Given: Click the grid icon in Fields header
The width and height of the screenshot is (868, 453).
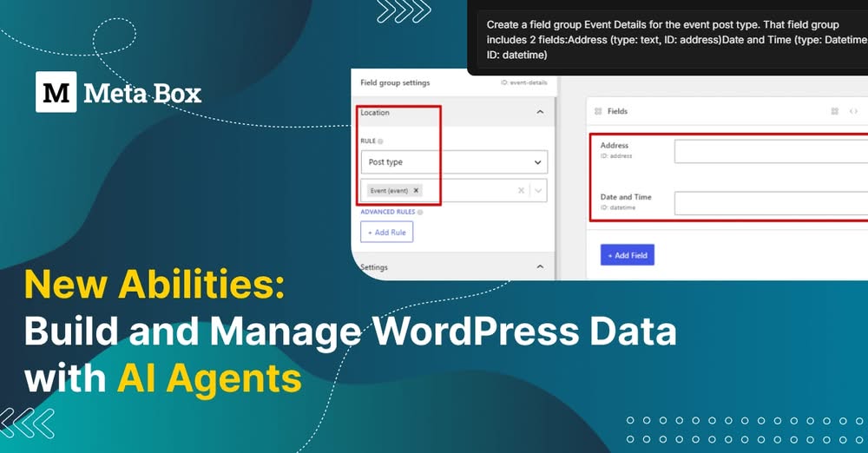Looking at the screenshot, I should click(x=835, y=111).
